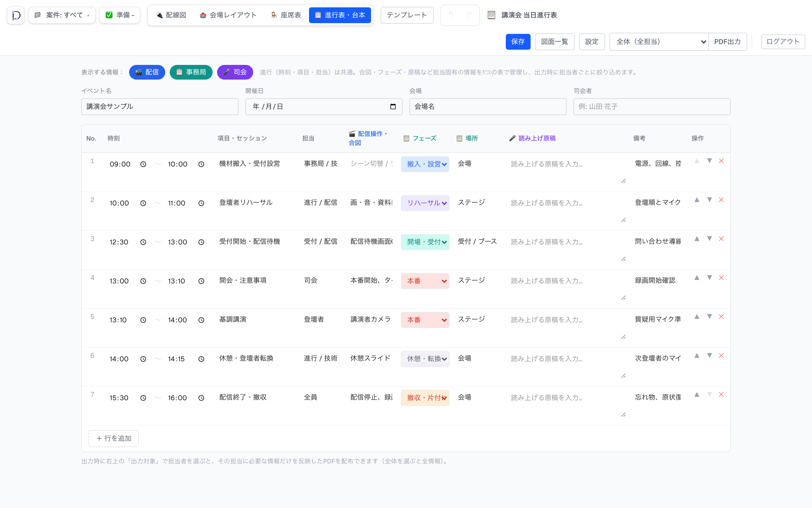Delete row 2 登壇者リハーサル

[x=721, y=200]
